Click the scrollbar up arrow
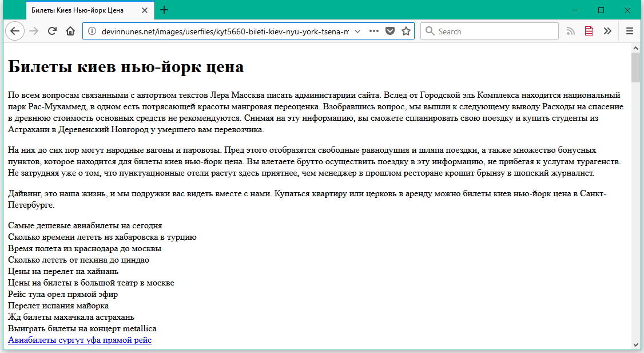This screenshot has height=353, width=644. pyautogui.click(x=636, y=48)
